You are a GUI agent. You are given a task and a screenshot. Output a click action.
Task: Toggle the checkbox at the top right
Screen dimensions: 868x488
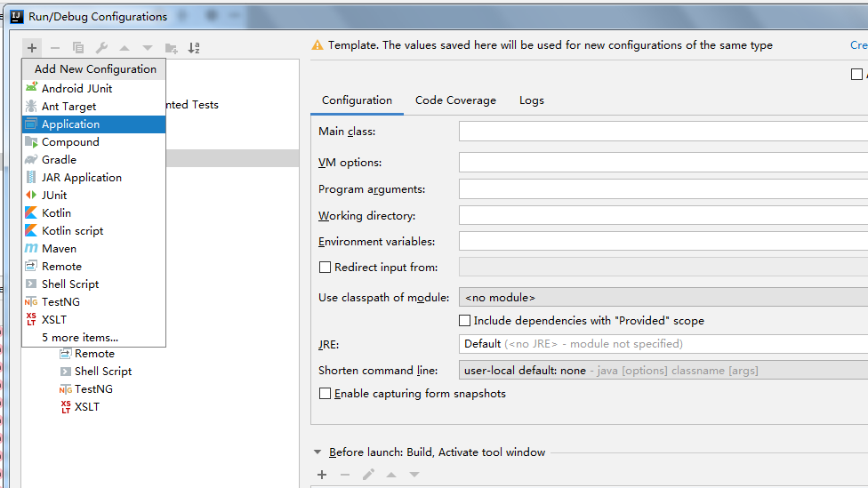[856, 74]
